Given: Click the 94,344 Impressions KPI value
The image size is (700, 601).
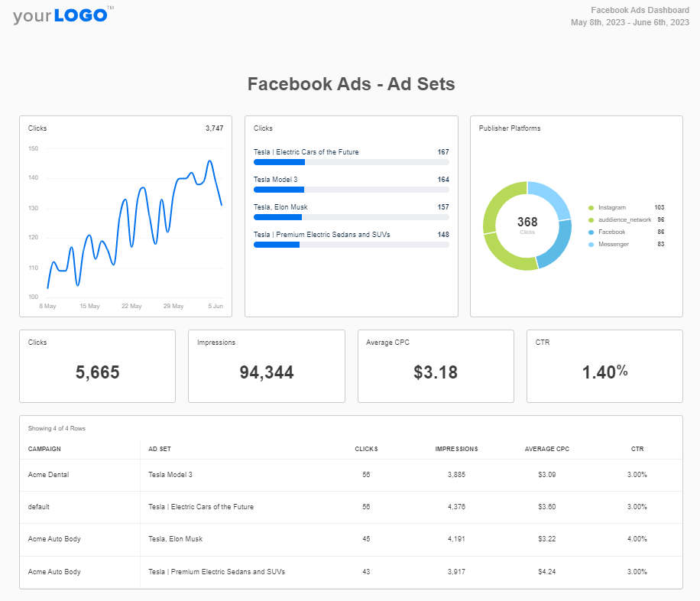Looking at the screenshot, I should 267,372.
